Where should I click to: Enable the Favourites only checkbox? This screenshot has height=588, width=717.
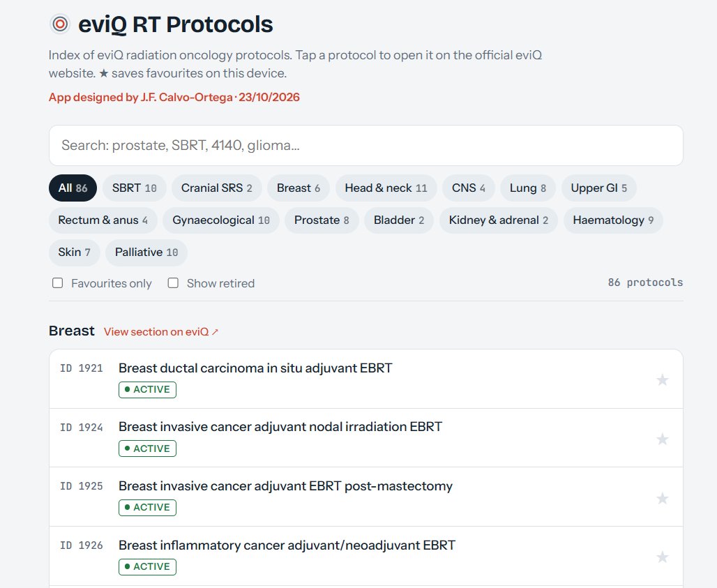pos(58,283)
